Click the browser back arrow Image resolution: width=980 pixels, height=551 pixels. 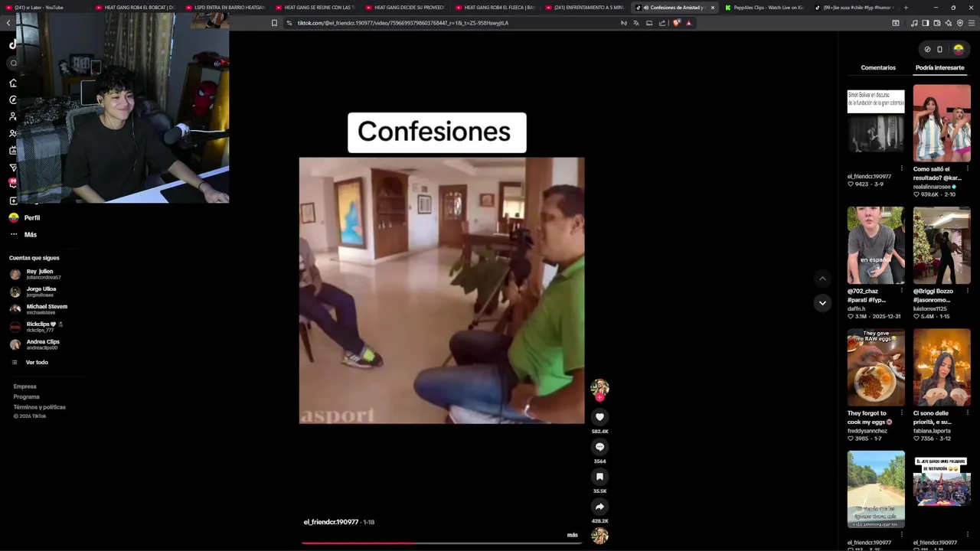click(8, 23)
